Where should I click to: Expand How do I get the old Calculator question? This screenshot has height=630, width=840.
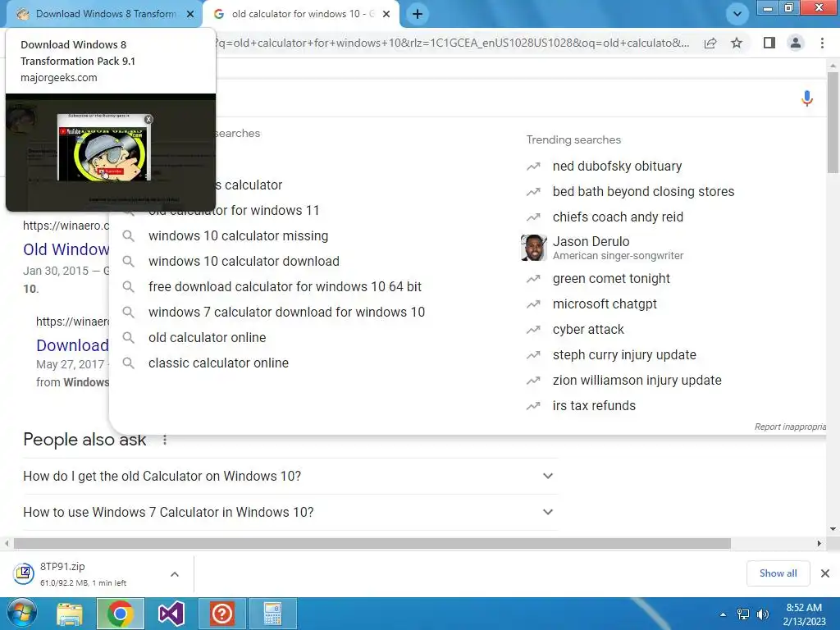(x=290, y=476)
